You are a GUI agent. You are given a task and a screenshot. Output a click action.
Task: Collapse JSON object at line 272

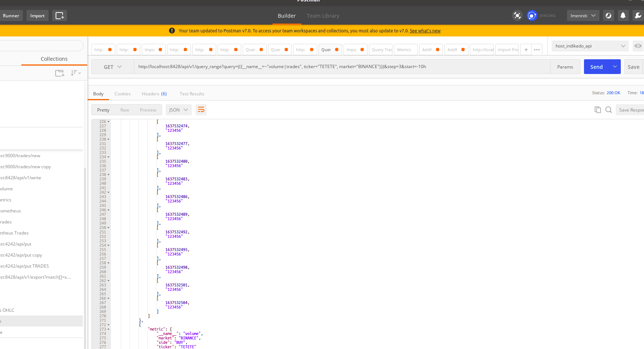(108, 325)
